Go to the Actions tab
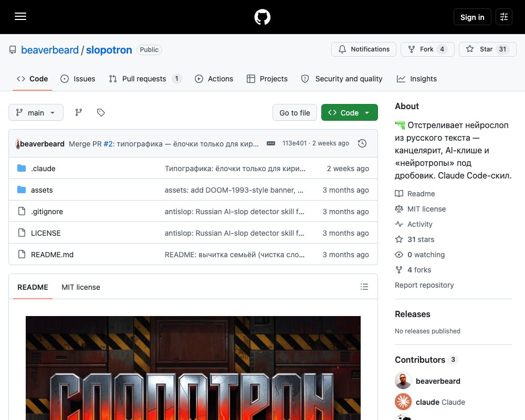The width and height of the screenshot is (525, 420). click(x=214, y=79)
